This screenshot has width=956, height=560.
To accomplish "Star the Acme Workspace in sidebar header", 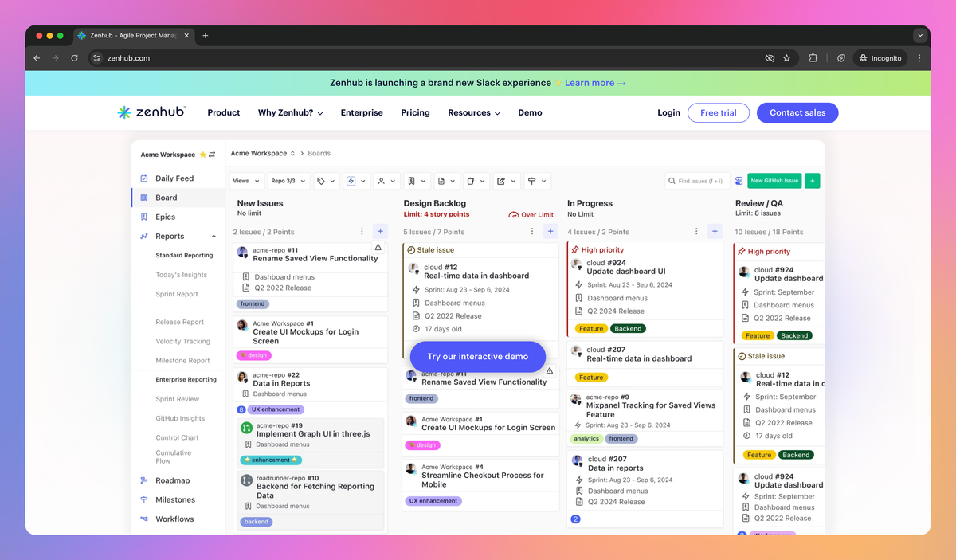I will click(202, 155).
